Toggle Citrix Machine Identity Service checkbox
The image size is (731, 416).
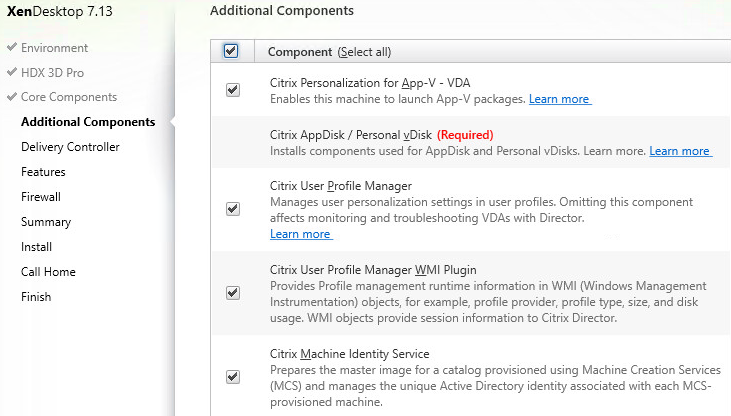coord(233,376)
